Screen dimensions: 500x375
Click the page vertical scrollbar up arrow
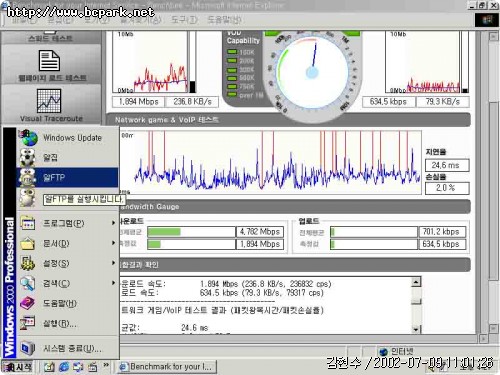493,36
